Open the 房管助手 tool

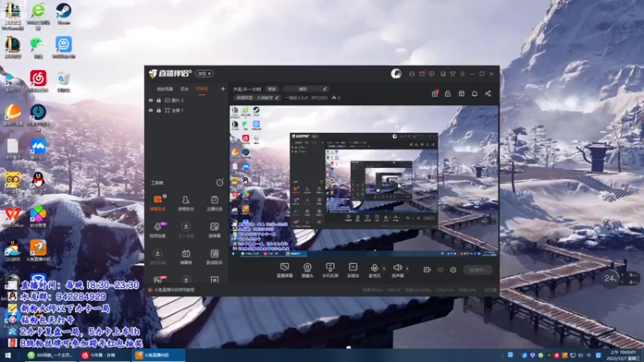point(186,204)
